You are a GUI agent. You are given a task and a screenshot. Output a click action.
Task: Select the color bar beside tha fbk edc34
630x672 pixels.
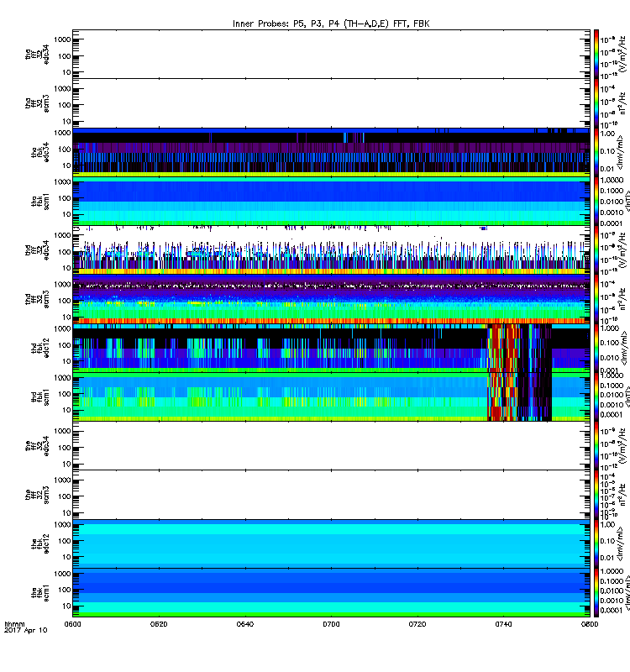tap(596, 152)
